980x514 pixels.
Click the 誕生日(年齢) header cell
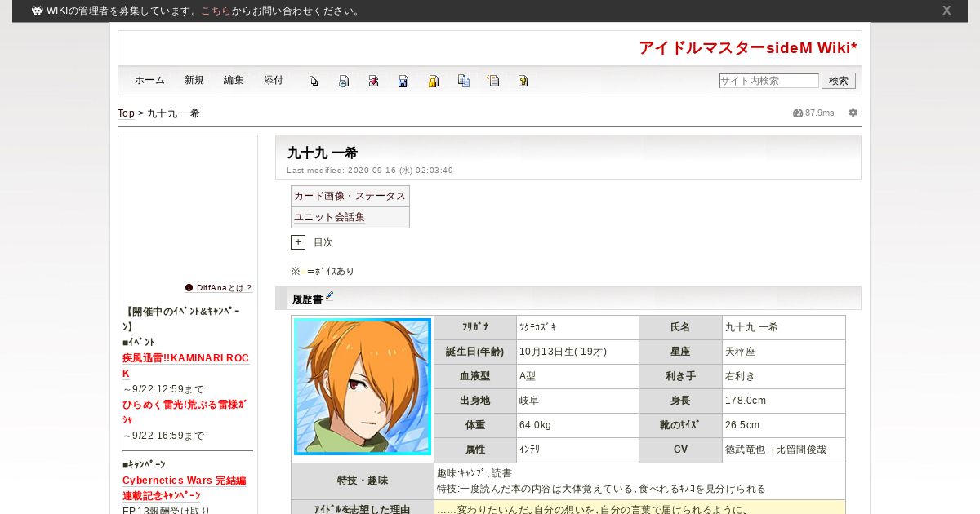pyautogui.click(x=475, y=352)
